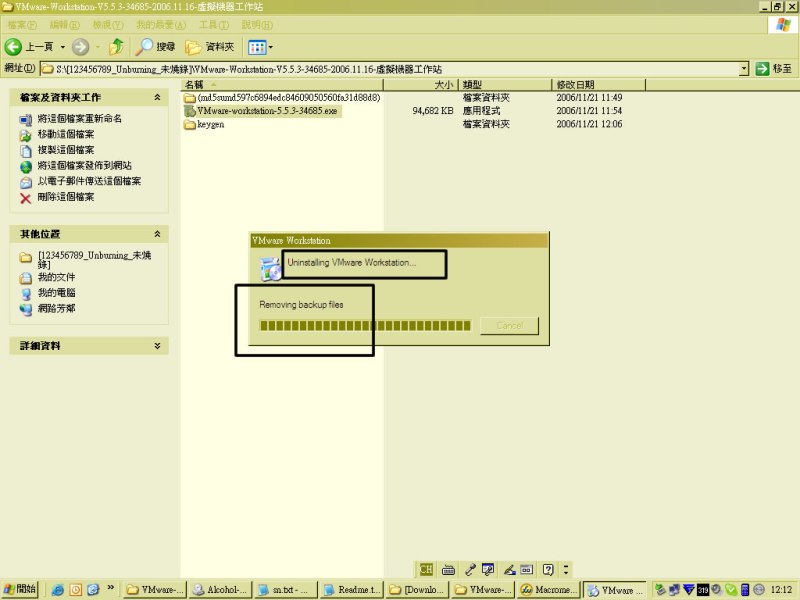Open the 我的最愛(A) menu
Screen dimensions: 800x600
161,24
